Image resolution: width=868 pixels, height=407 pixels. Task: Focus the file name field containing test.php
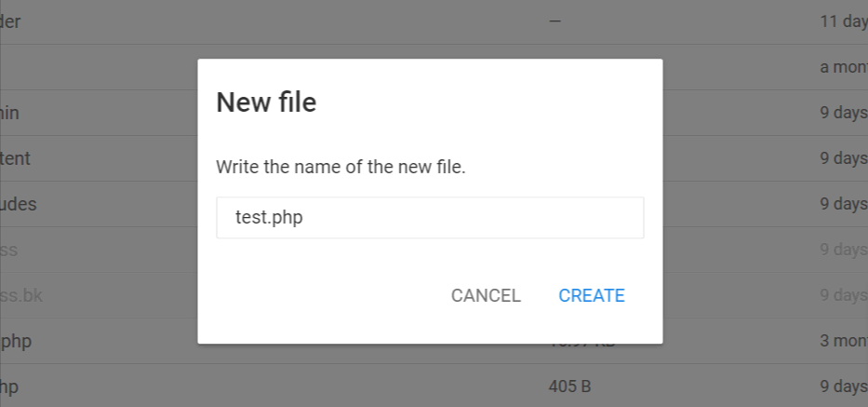click(x=430, y=218)
